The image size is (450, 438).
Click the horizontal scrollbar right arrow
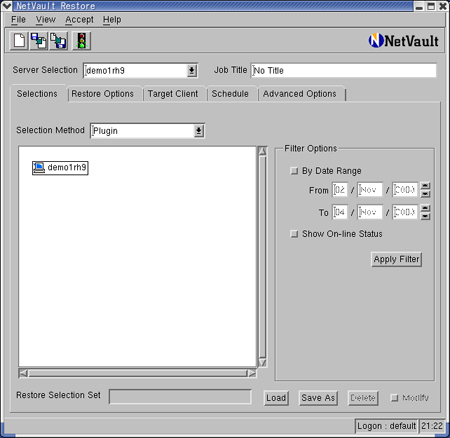click(252, 373)
